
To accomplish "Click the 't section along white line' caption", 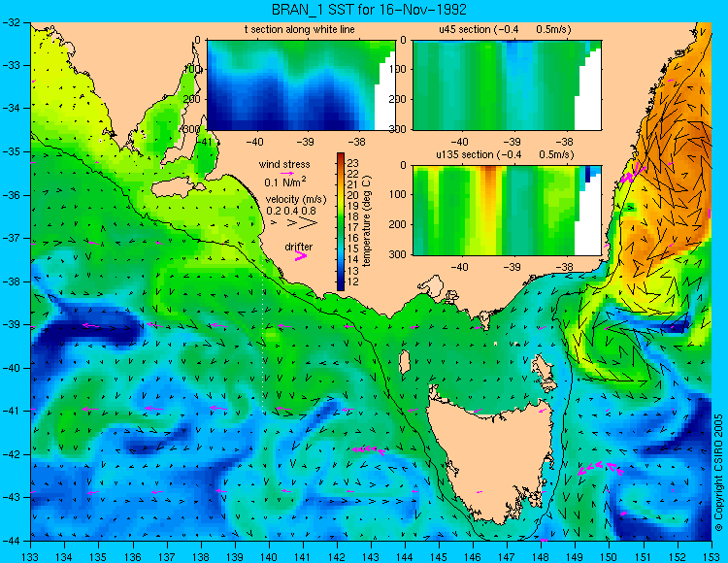I will (x=300, y=29).
